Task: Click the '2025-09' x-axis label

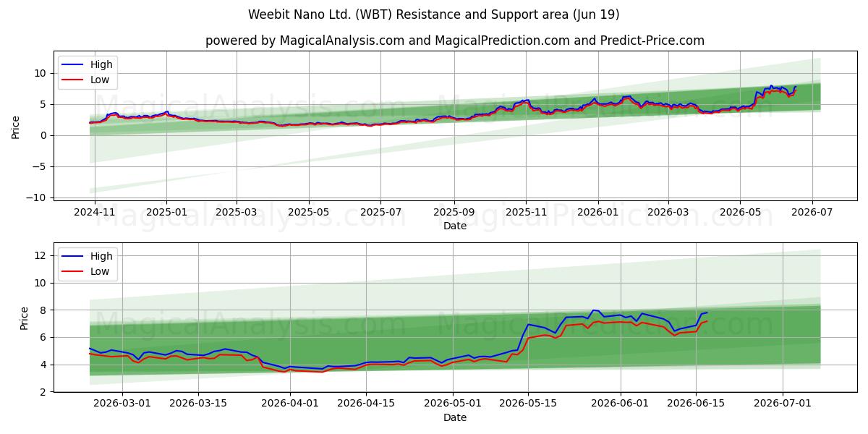Action: click(454, 213)
